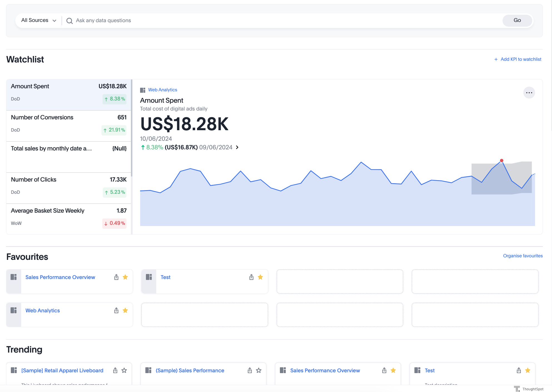Open the KPI card three-dot menu
552x392 pixels.
tap(529, 93)
